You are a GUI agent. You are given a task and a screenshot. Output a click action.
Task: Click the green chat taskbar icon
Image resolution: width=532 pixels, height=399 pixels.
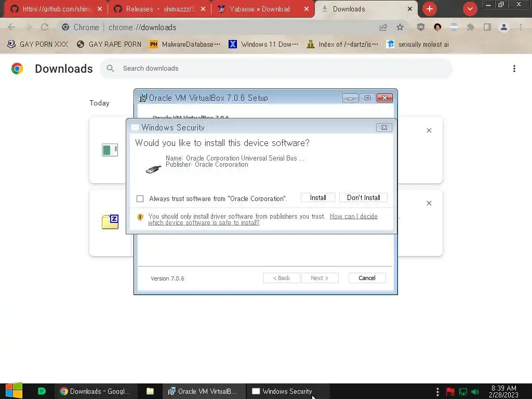pos(42,391)
